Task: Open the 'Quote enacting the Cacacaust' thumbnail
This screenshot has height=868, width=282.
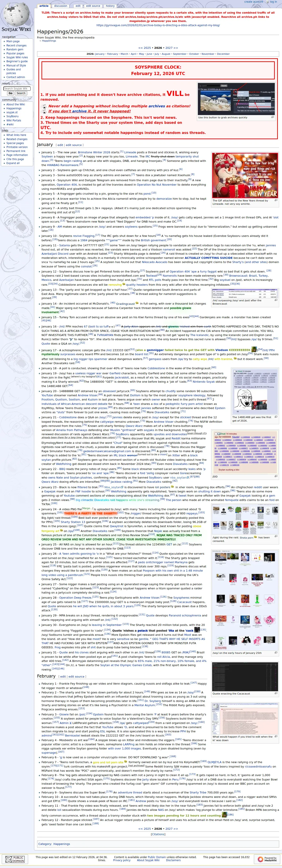Action: [245, 676]
